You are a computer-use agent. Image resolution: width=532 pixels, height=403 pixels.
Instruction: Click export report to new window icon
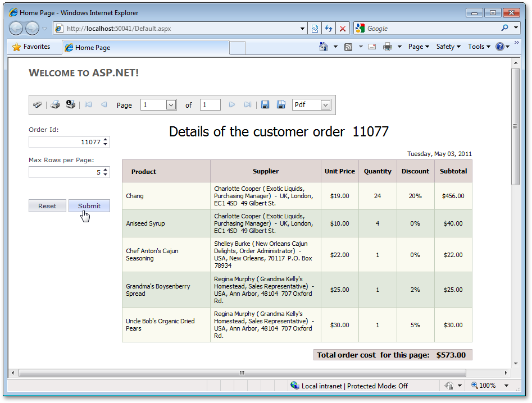[x=281, y=105]
